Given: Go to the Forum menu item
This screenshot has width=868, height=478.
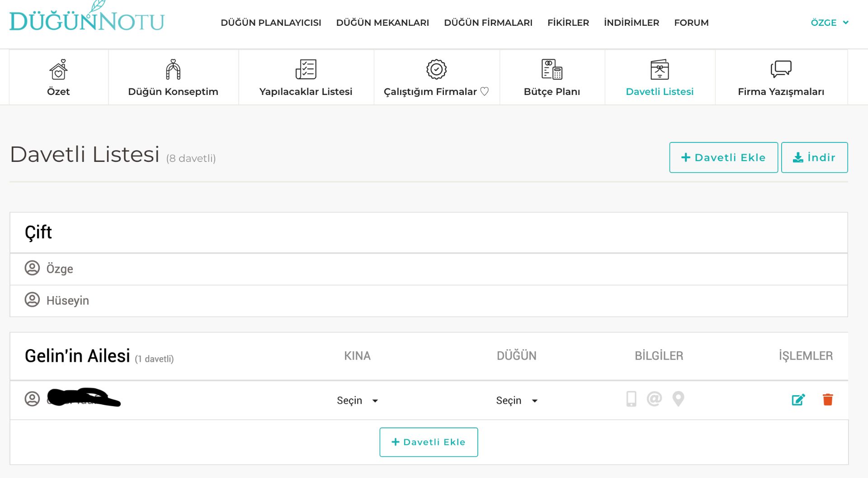Looking at the screenshot, I should 691,23.
